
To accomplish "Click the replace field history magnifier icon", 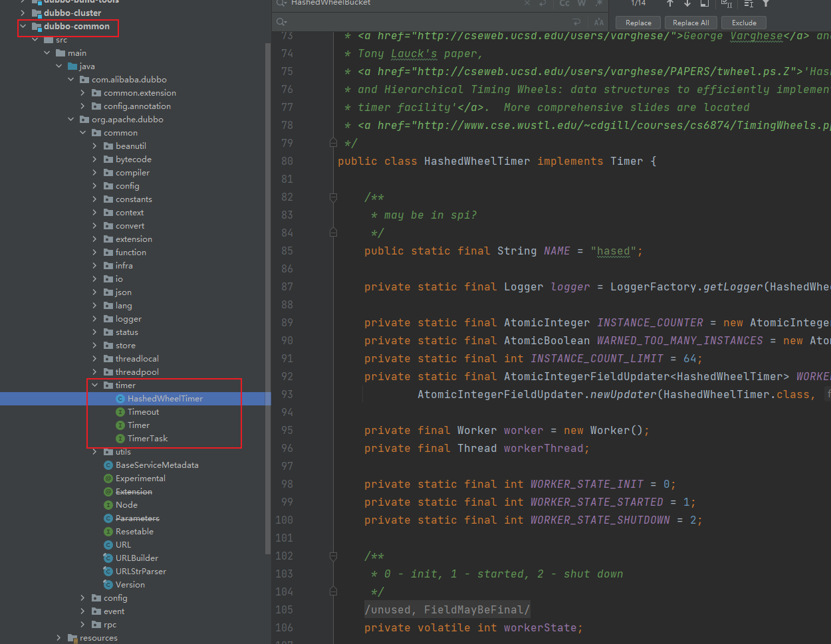I will point(281,23).
